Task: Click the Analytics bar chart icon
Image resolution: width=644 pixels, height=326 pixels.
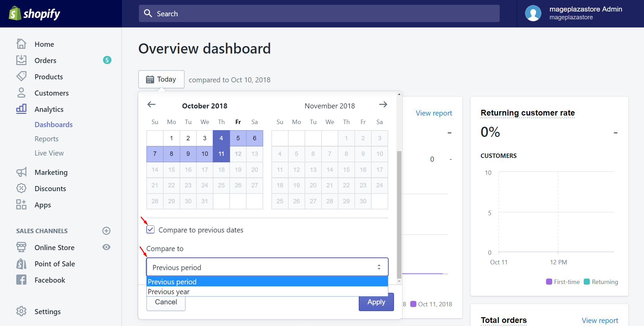Action: point(21,109)
